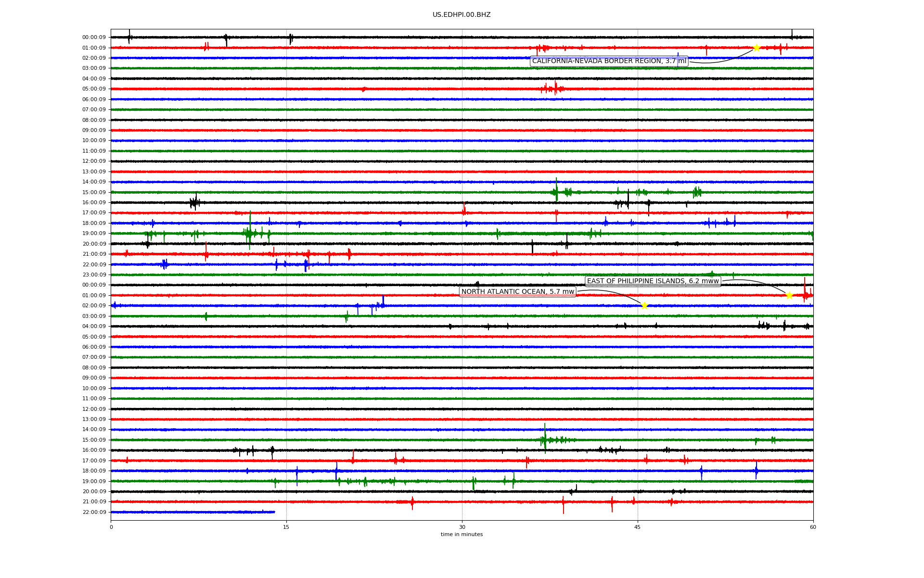Click the 03:00:09 label on the first day
This screenshot has height=578, width=924.
pos(94,68)
